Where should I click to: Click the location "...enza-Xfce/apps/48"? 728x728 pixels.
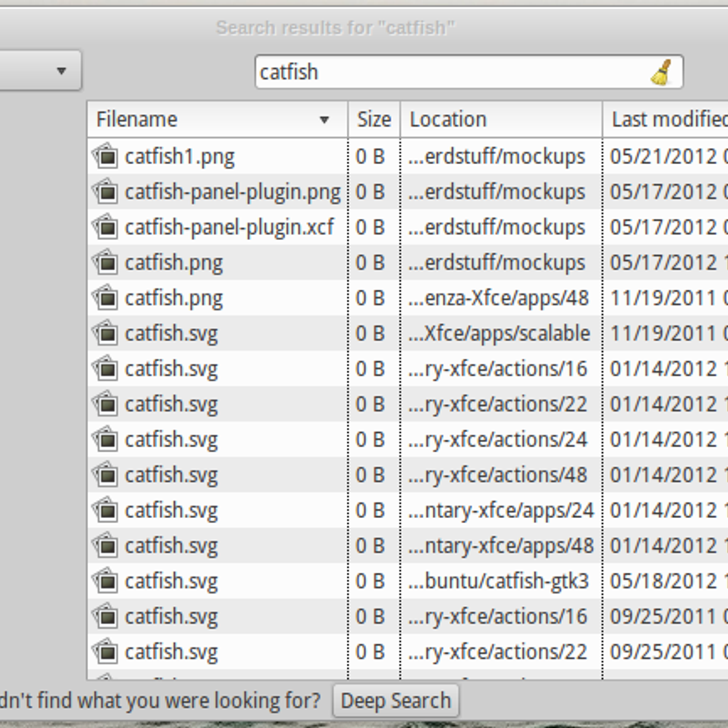[x=498, y=298]
